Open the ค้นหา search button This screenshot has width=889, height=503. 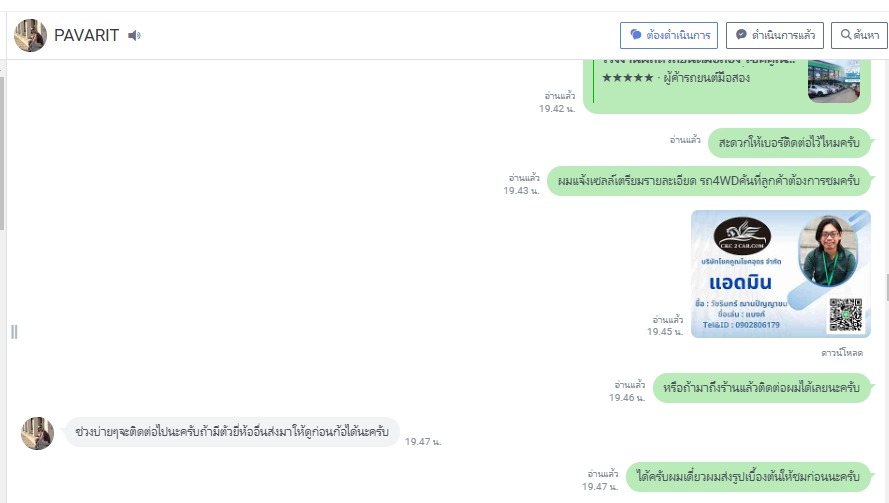(x=860, y=35)
